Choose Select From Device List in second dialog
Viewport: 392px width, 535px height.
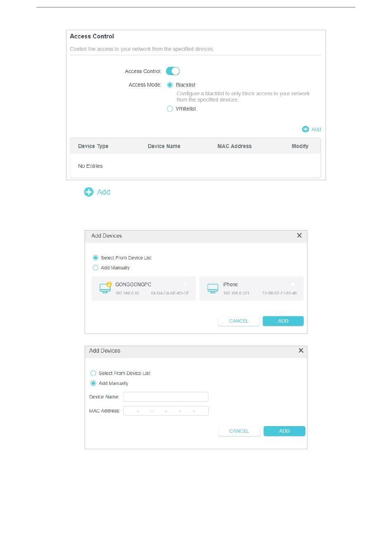[x=93, y=373]
